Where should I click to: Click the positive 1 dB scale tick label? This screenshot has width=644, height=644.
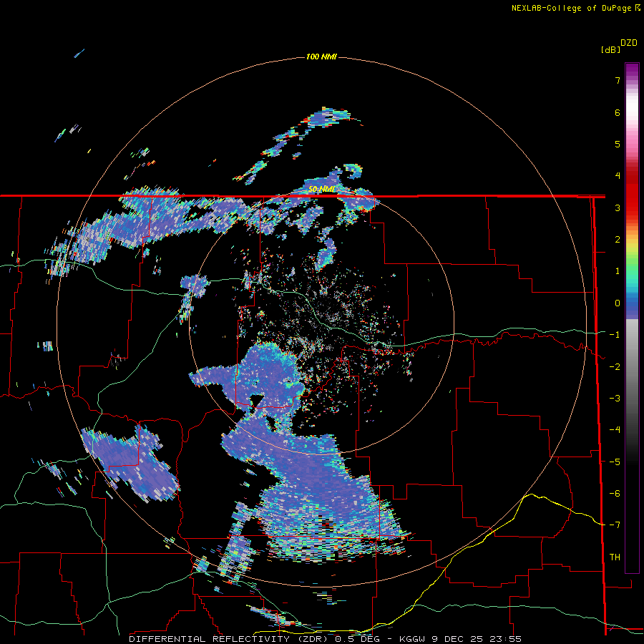(x=618, y=271)
